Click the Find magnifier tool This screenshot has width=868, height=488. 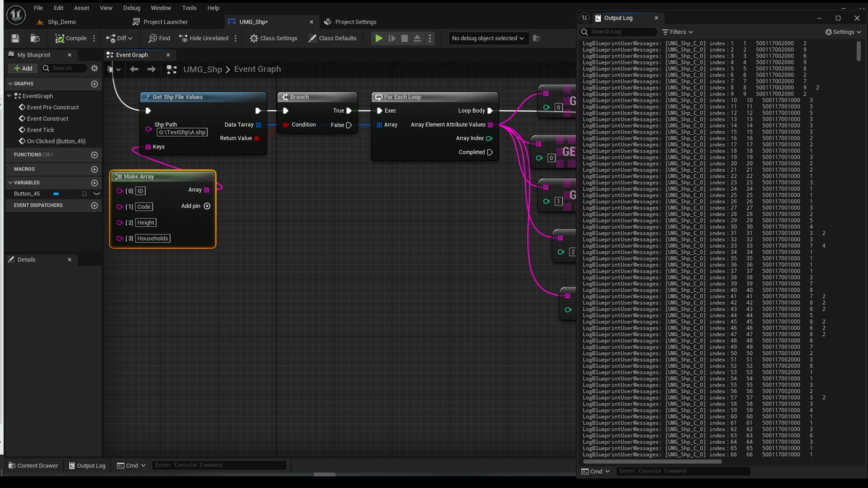point(159,39)
